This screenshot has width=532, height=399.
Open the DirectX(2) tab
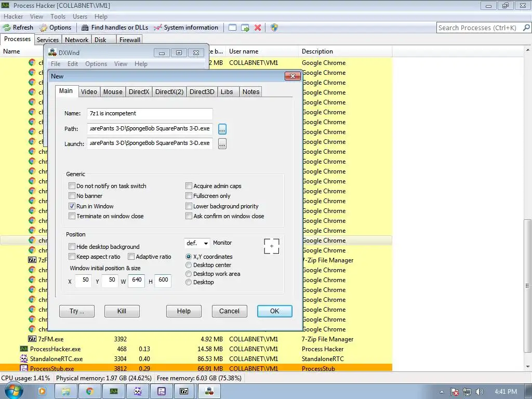(x=169, y=91)
